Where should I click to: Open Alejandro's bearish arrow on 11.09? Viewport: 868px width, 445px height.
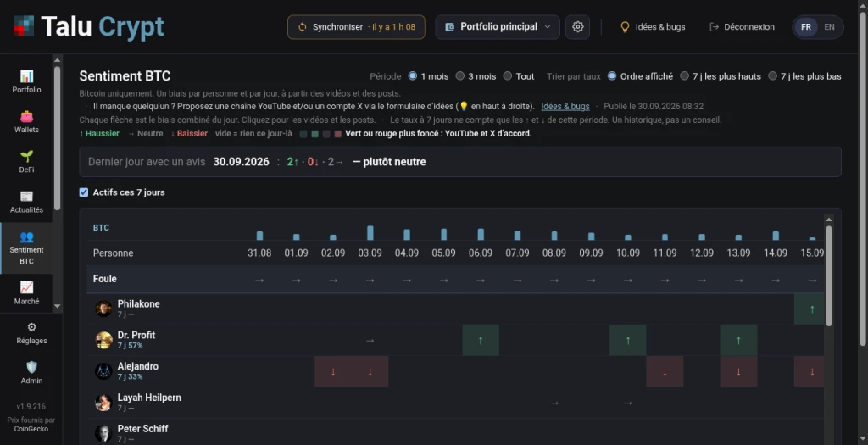(x=665, y=371)
